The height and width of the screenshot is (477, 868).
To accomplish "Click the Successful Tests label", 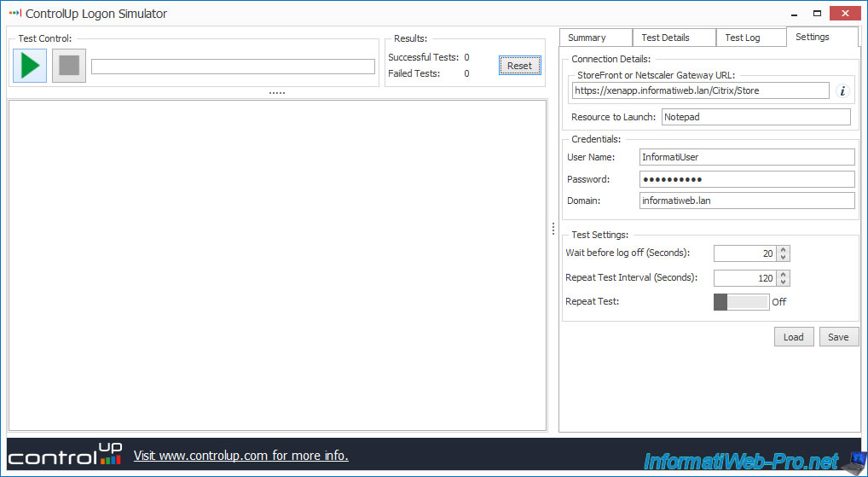I will (424, 57).
